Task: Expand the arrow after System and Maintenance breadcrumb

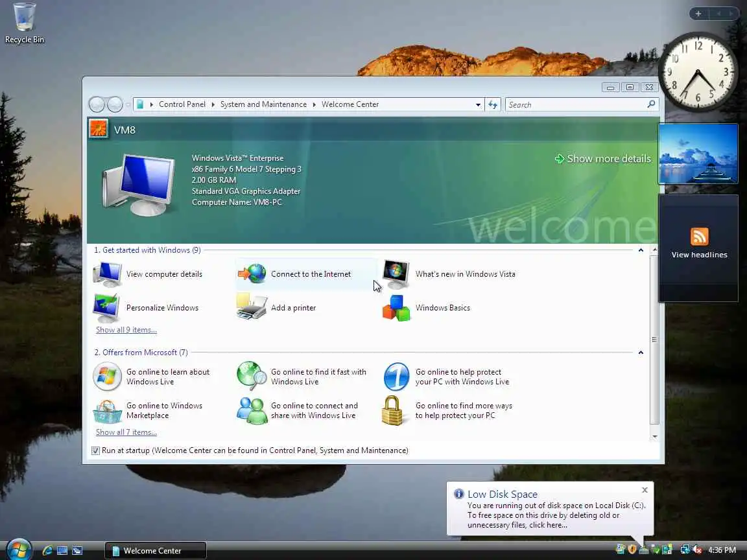Action: click(314, 104)
